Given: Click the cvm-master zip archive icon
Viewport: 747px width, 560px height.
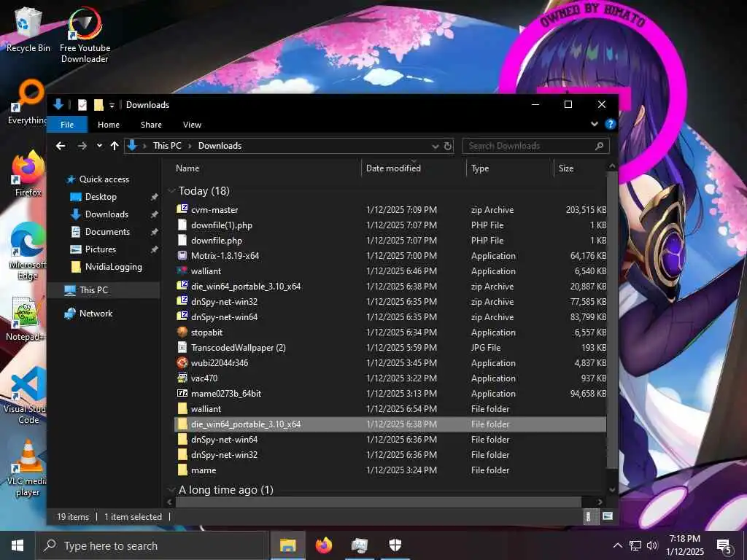Looking at the screenshot, I should coord(182,209).
